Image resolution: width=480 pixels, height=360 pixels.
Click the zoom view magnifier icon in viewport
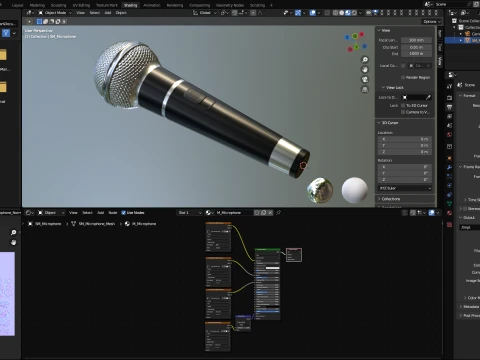pyautogui.click(x=365, y=60)
